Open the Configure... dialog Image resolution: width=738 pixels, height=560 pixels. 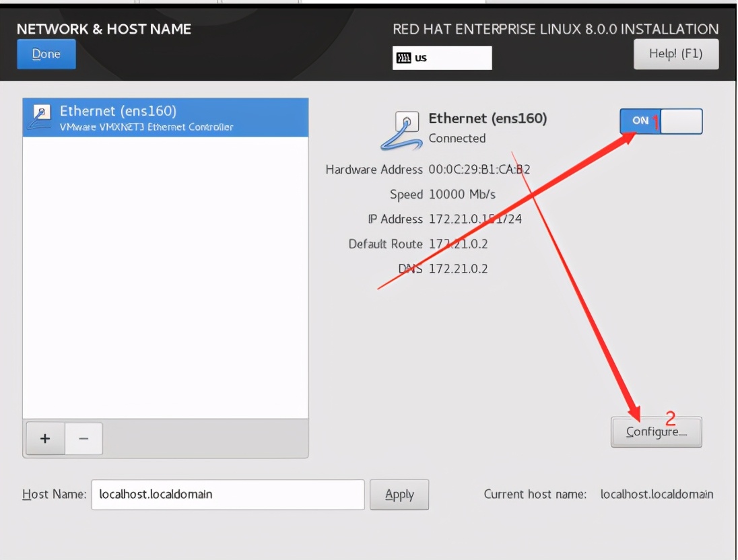(656, 432)
